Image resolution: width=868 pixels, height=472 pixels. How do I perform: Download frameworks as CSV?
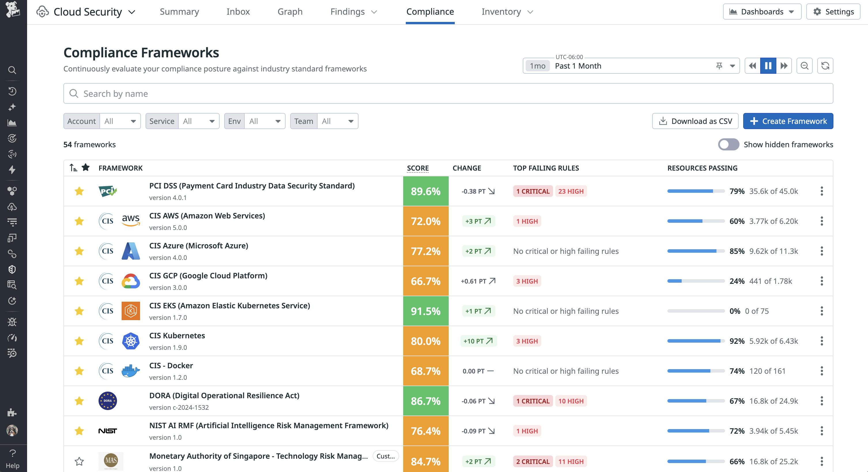click(x=695, y=121)
